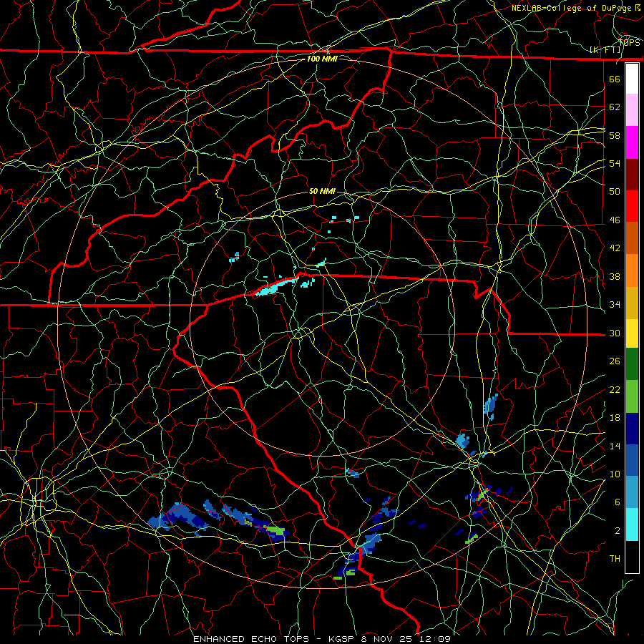
Task: Click the 58 legend value
Action: (615, 135)
